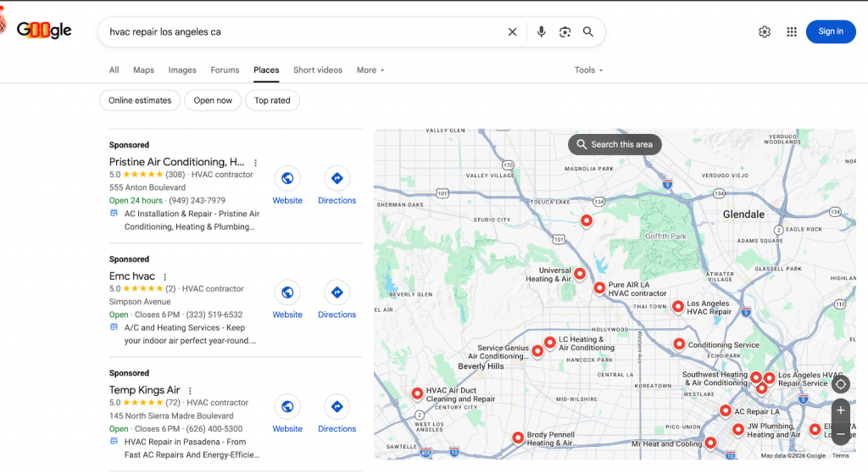Select the Places tab

coord(266,70)
